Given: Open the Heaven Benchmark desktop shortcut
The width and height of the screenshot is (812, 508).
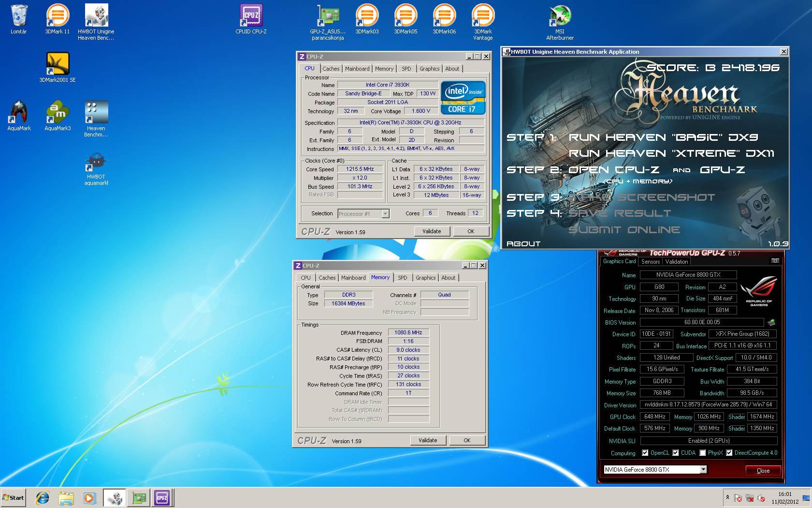Looking at the screenshot, I should coord(96,119).
